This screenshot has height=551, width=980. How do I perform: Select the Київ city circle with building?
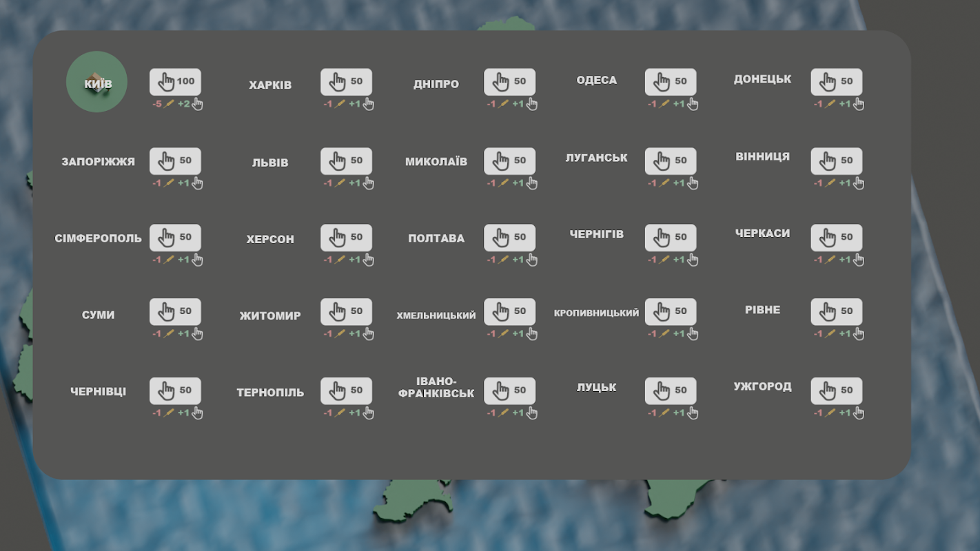pos(96,82)
